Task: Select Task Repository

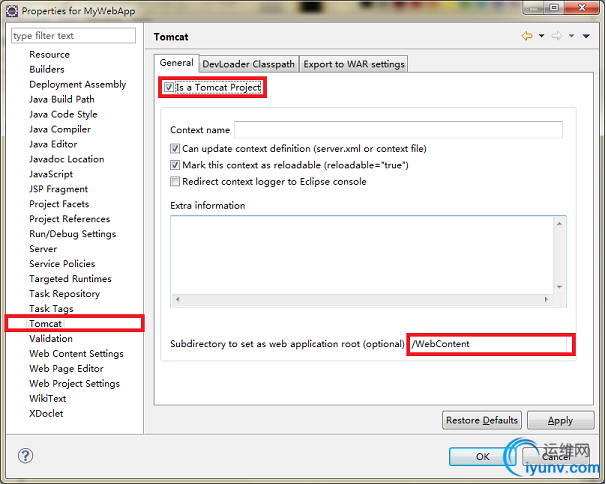Action: point(65,294)
